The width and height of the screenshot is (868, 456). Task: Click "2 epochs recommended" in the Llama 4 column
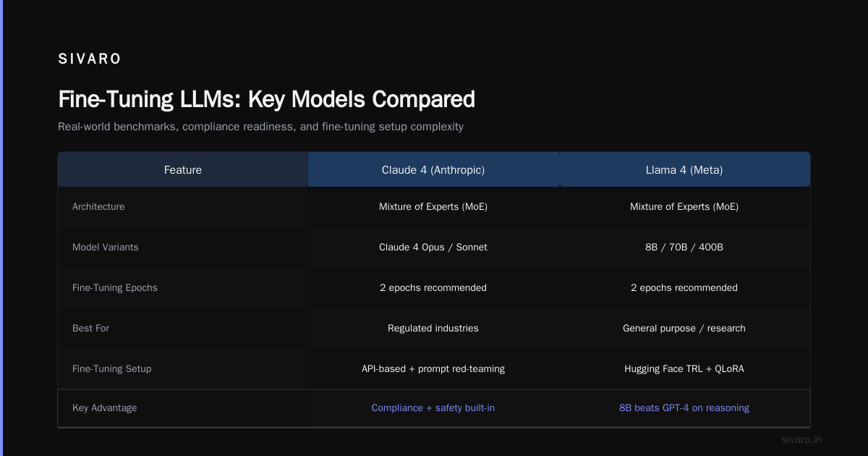(x=684, y=288)
